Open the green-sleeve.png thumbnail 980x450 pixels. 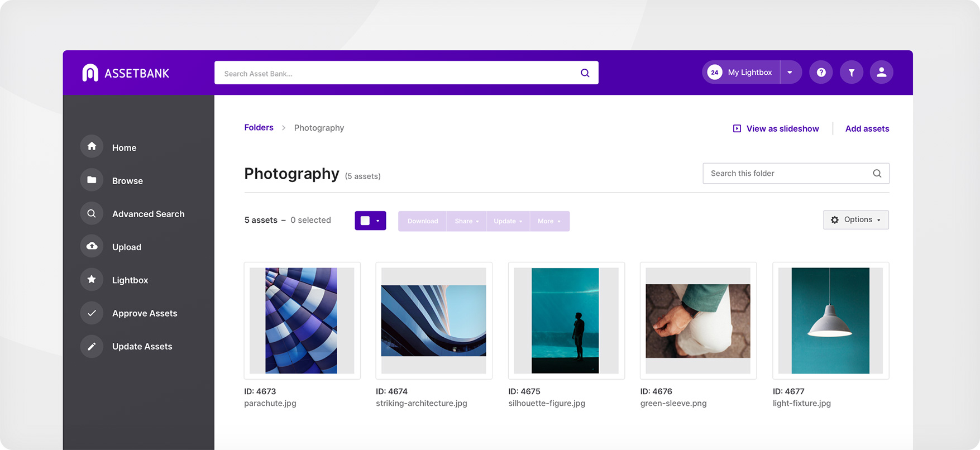698,320
